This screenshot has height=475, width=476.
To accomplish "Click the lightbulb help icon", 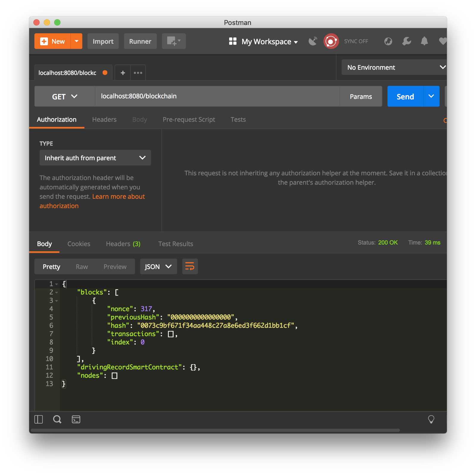I will [431, 419].
